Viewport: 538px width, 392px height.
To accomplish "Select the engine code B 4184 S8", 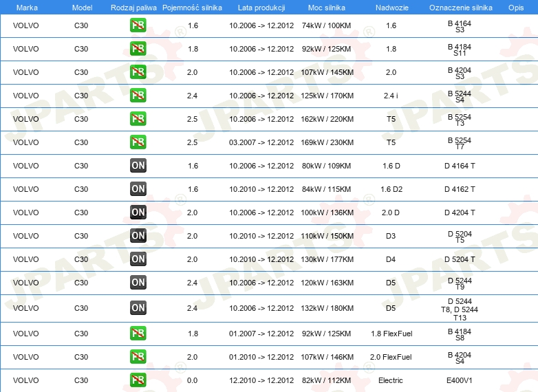I will click(x=460, y=334).
